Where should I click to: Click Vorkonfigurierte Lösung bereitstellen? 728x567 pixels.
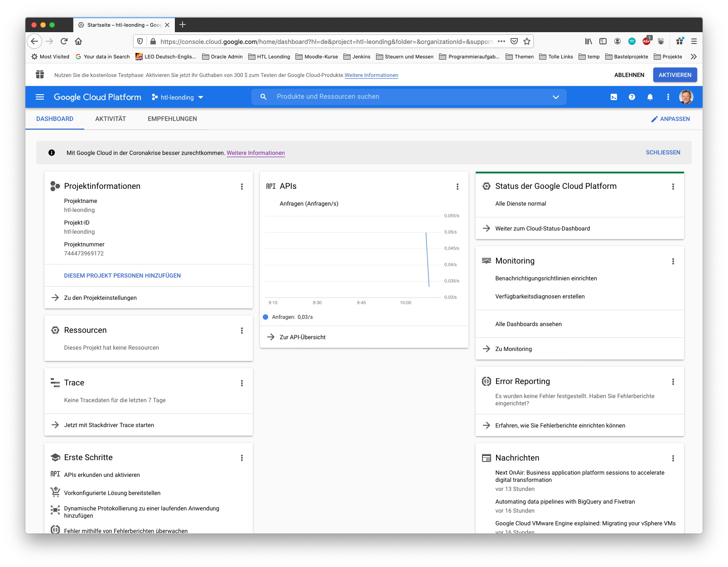112,493
